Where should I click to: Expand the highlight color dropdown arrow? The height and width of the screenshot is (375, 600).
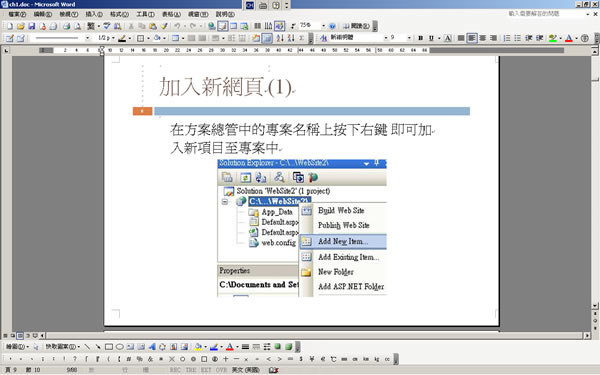tap(560, 38)
